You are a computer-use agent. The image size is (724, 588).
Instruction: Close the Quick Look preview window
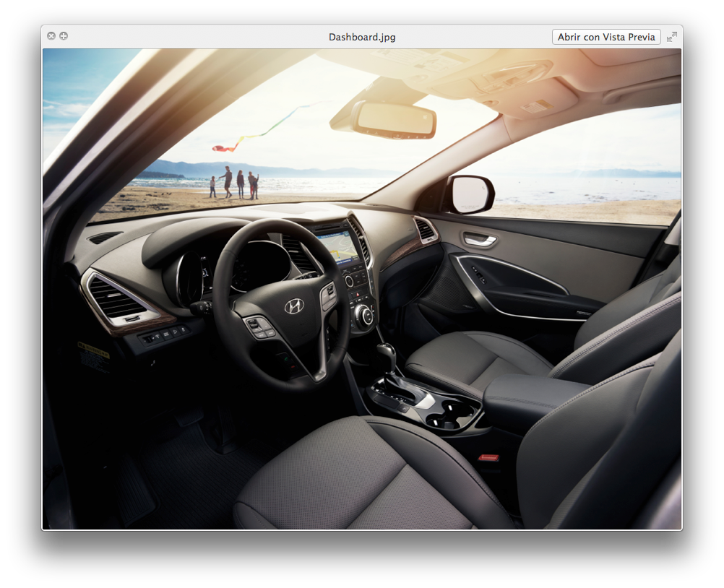pos(51,36)
